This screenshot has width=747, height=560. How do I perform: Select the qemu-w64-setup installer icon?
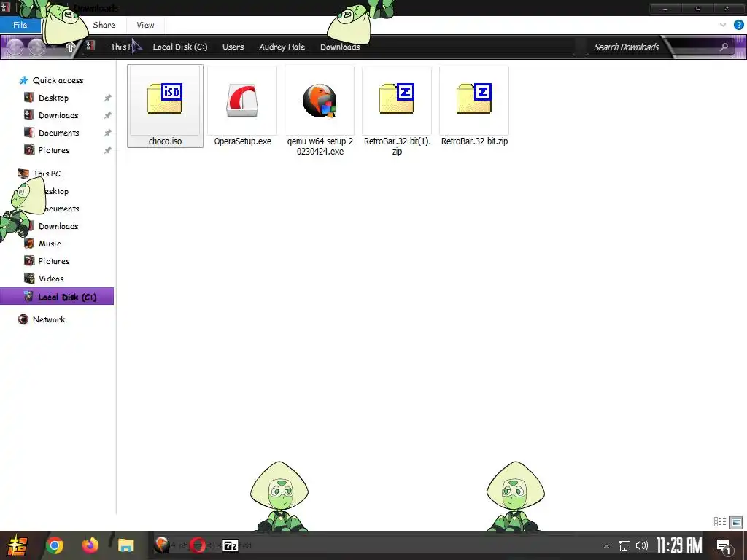tap(320, 101)
